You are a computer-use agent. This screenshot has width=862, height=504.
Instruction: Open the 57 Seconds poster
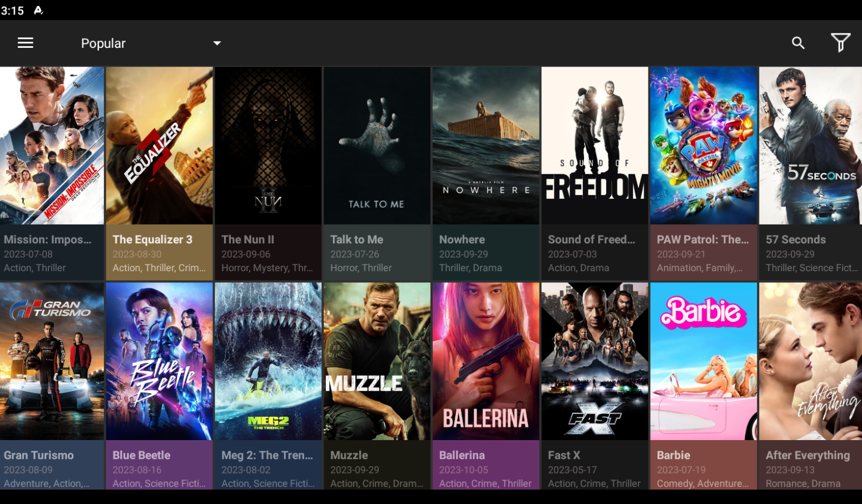[811, 146]
